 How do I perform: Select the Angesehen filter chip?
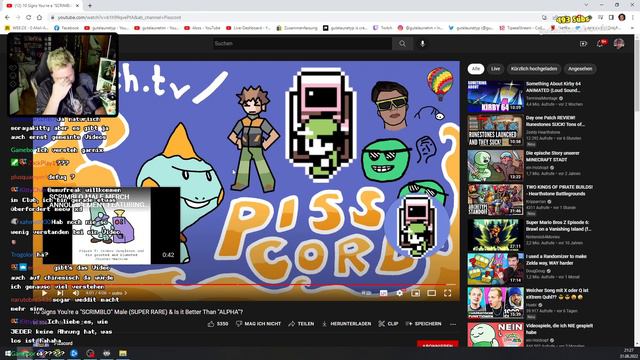click(580, 69)
